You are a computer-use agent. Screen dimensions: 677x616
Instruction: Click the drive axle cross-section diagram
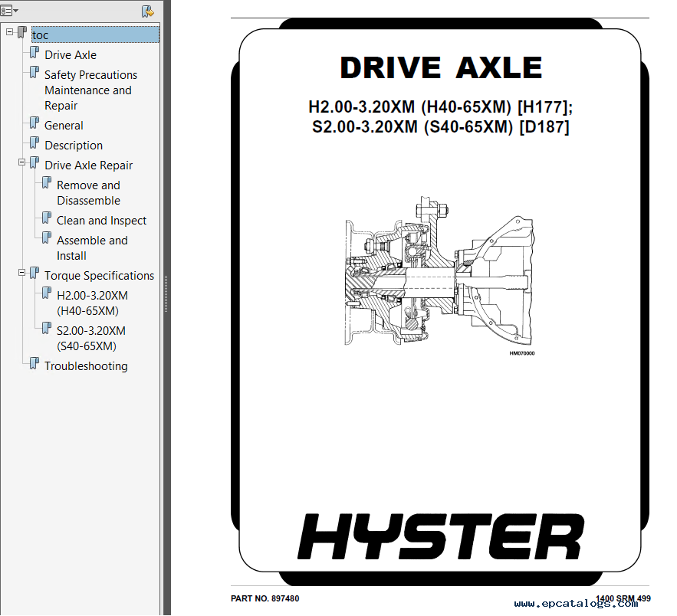tap(440, 271)
